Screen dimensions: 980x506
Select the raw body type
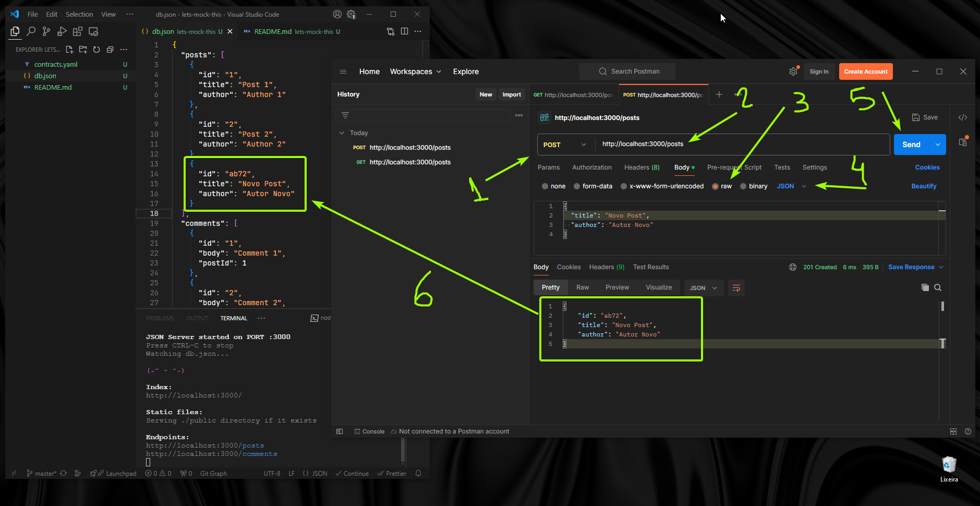715,186
